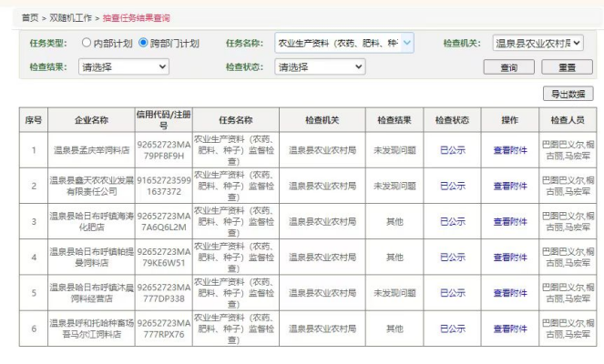Click the 导出数据 button

[567, 94]
